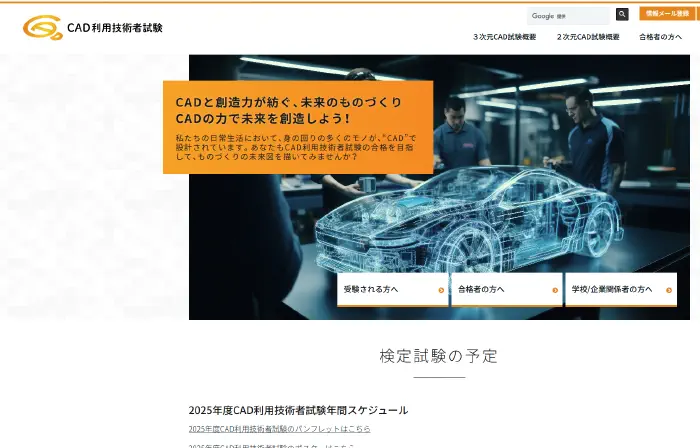Viewport: 700px width, 448px height.
Task: Click the 検定試験の予定 heading
Action: [438, 356]
